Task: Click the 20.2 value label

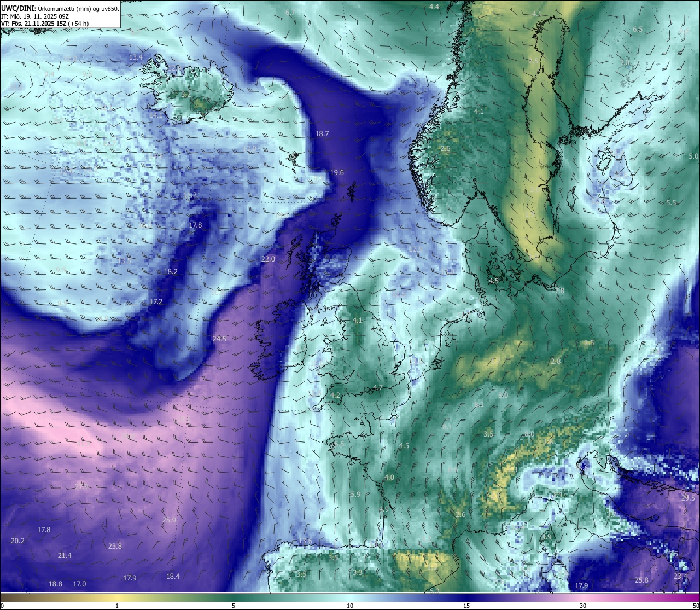Action: [x=17, y=541]
